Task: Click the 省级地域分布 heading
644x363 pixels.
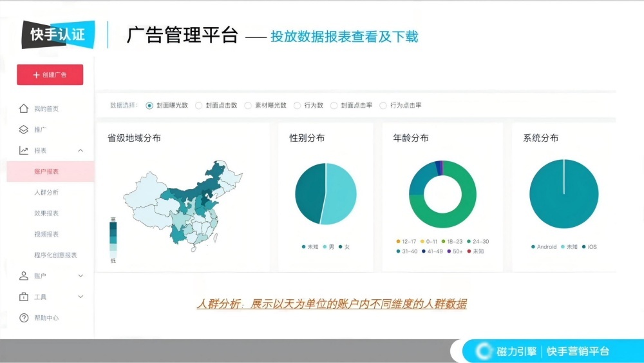Action: pyautogui.click(x=135, y=138)
